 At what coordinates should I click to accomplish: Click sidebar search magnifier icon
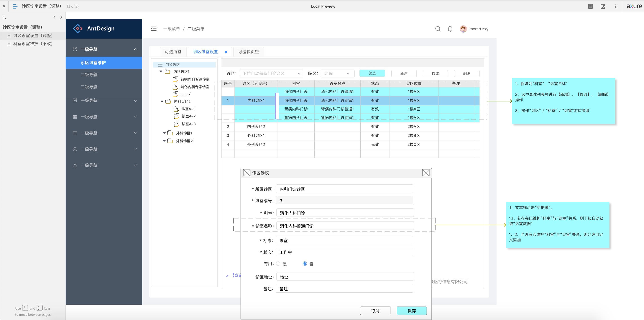pyautogui.click(x=4, y=18)
